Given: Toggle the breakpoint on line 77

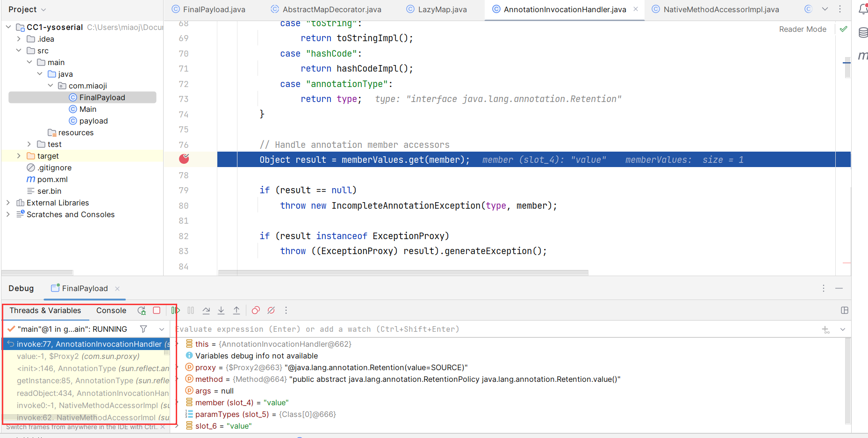Looking at the screenshot, I should 184,159.
